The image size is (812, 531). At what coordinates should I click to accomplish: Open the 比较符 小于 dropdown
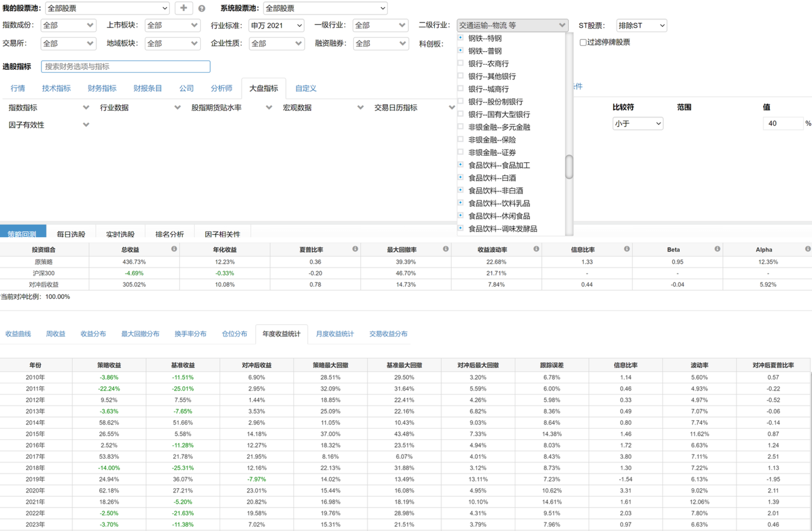(x=637, y=123)
